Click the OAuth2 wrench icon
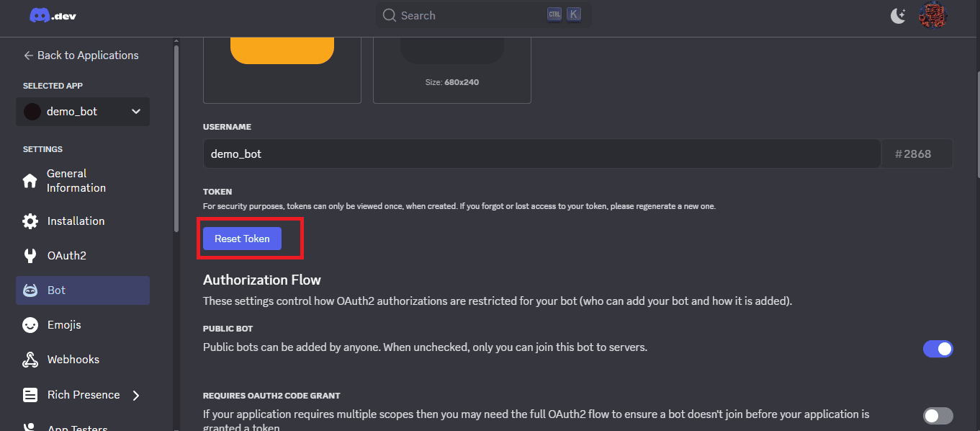This screenshot has height=431, width=980. tap(30, 256)
